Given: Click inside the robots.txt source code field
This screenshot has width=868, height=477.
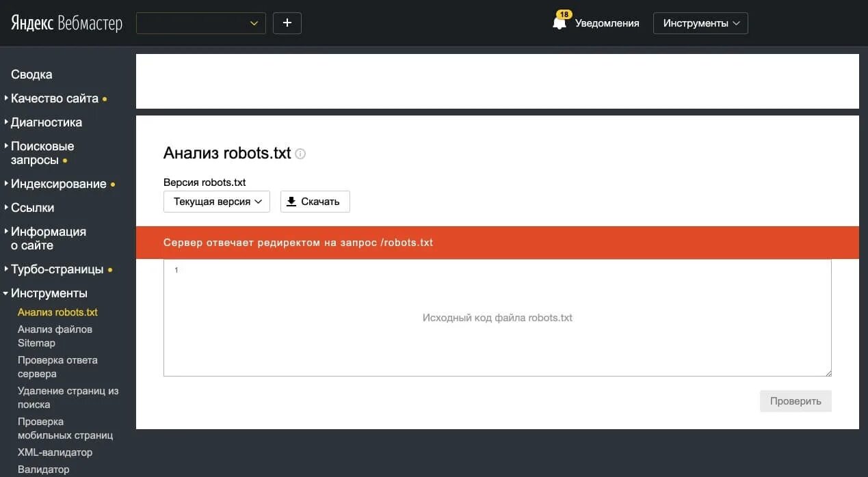Looking at the screenshot, I should tap(497, 318).
